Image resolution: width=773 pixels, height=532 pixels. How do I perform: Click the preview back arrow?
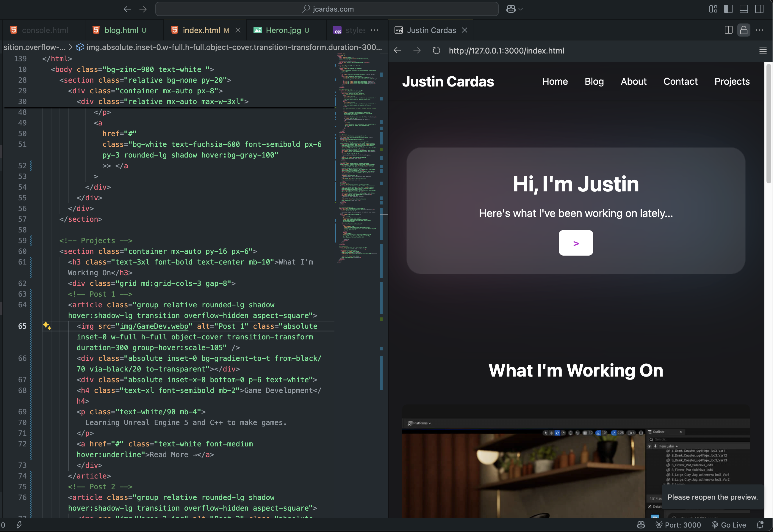pyautogui.click(x=397, y=51)
